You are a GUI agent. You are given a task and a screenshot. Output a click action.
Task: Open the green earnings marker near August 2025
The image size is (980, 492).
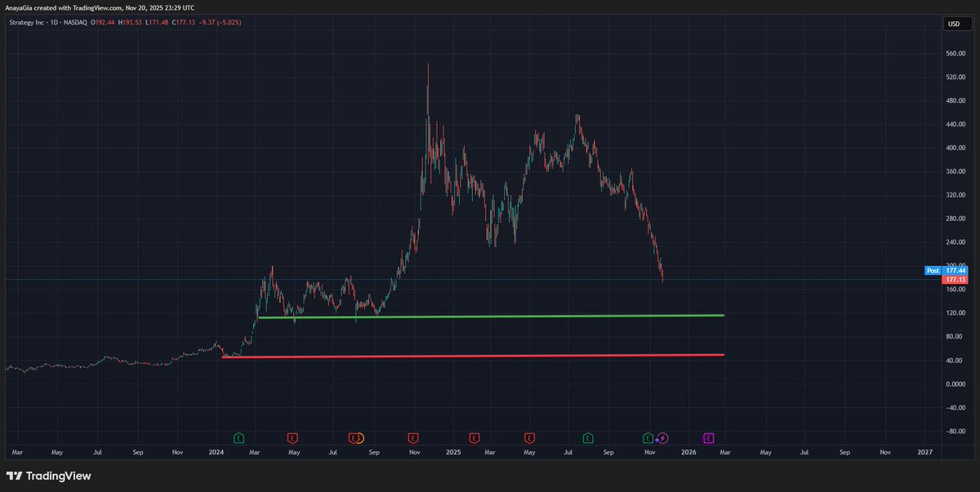point(588,438)
